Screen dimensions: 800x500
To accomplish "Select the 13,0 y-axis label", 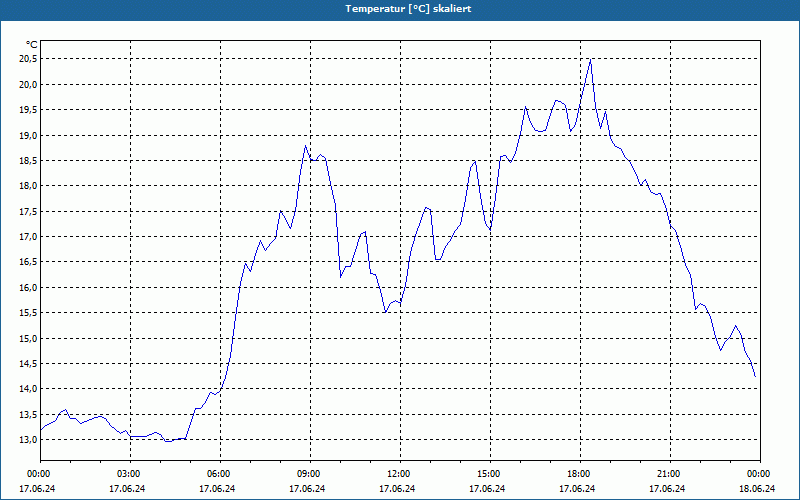I will coord(29,440).
